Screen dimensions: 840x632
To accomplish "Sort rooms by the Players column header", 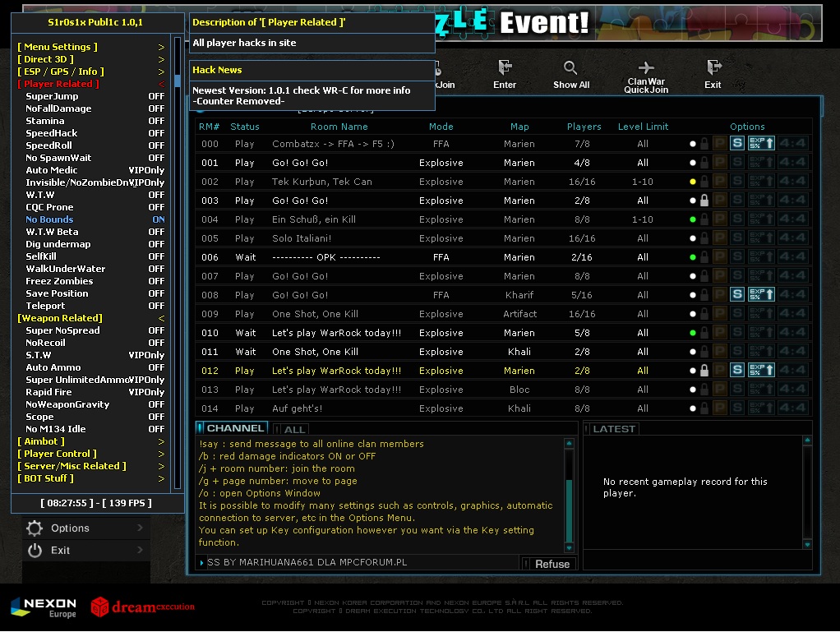I will (x=584, y=127).
